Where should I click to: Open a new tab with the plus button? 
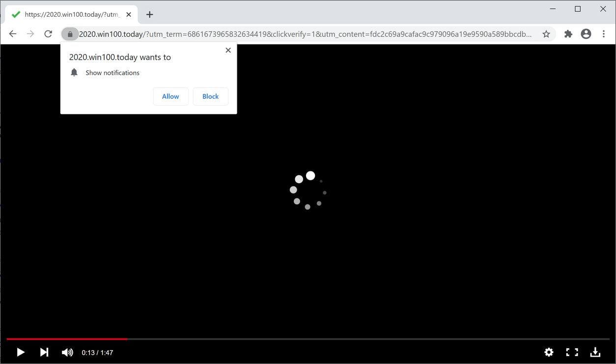[x=150, y=15]
